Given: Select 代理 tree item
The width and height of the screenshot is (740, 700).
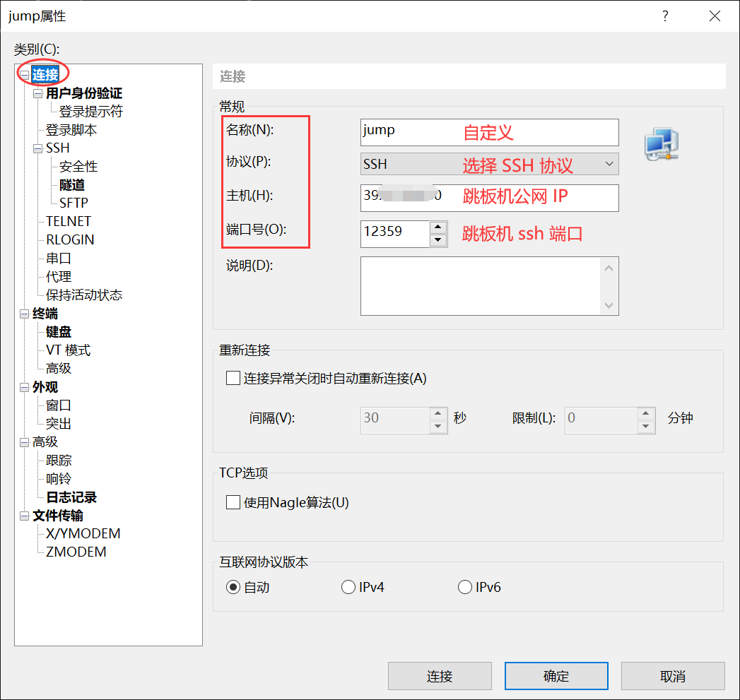Looking at the screenshot, I should coord(59,277).
